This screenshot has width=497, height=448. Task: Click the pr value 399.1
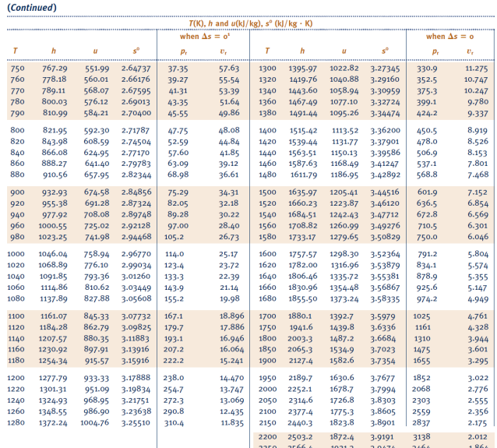[x=427, y=102]
